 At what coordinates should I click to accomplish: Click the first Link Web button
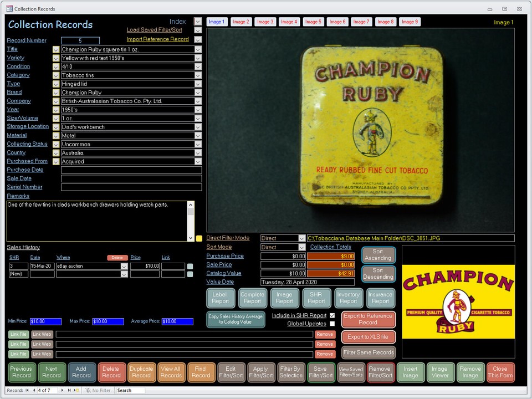[x=42, y=335]
